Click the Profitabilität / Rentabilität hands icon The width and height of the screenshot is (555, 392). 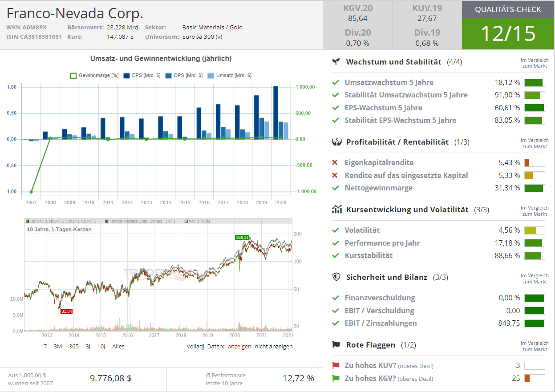[336, 142]
